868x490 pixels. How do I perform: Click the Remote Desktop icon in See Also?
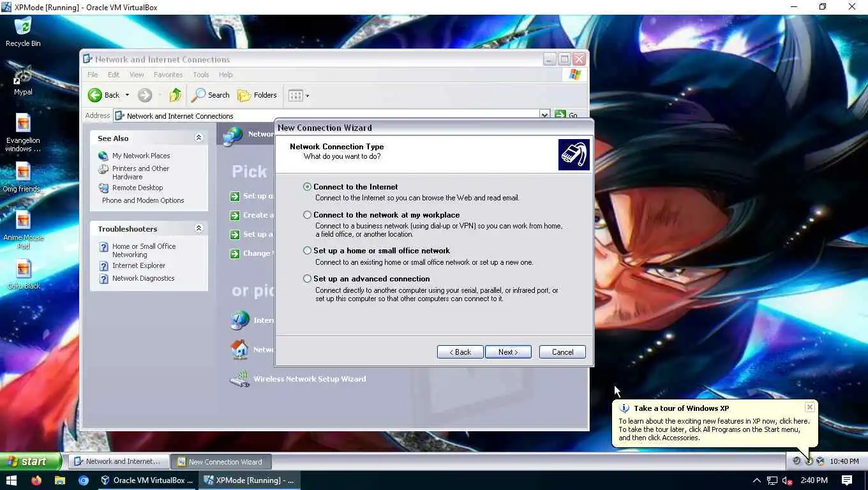click(103, 188)
